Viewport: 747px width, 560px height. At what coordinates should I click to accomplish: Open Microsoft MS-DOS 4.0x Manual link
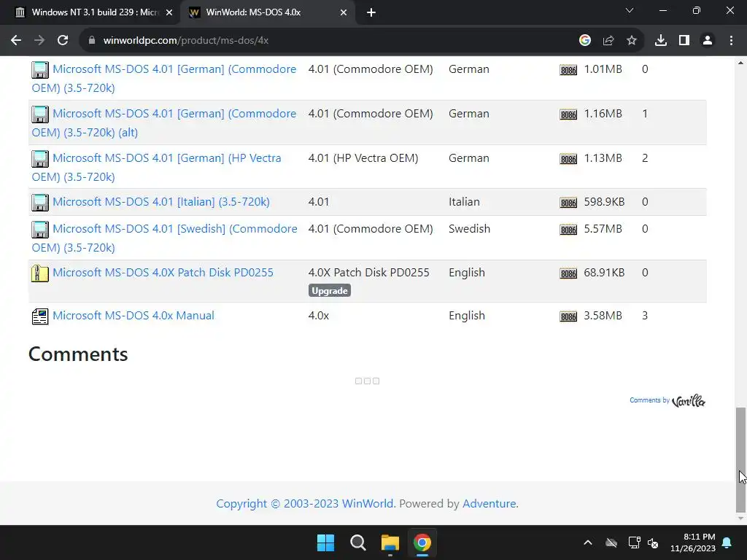click(x=133, y=316)
